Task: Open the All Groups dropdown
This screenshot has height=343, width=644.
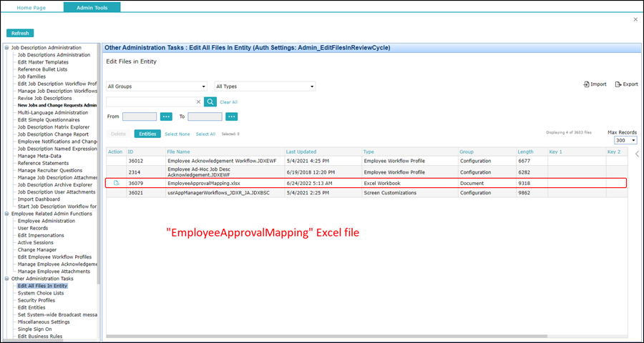Action: click(157, 86)
